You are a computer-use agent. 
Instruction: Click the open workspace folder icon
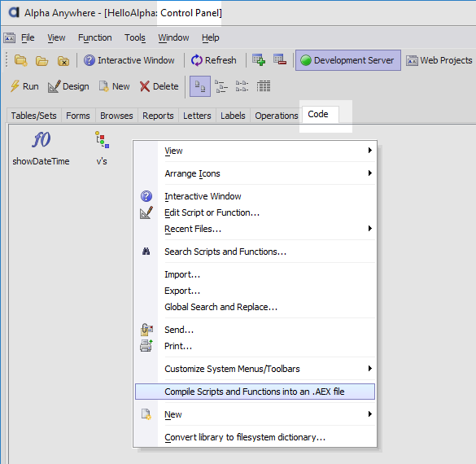coord(41,60)
